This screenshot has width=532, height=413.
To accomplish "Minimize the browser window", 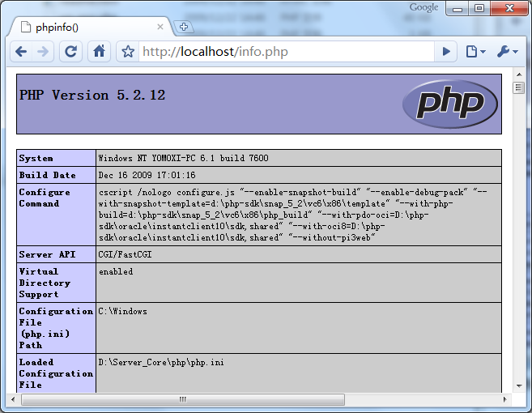I will point(458,8).
